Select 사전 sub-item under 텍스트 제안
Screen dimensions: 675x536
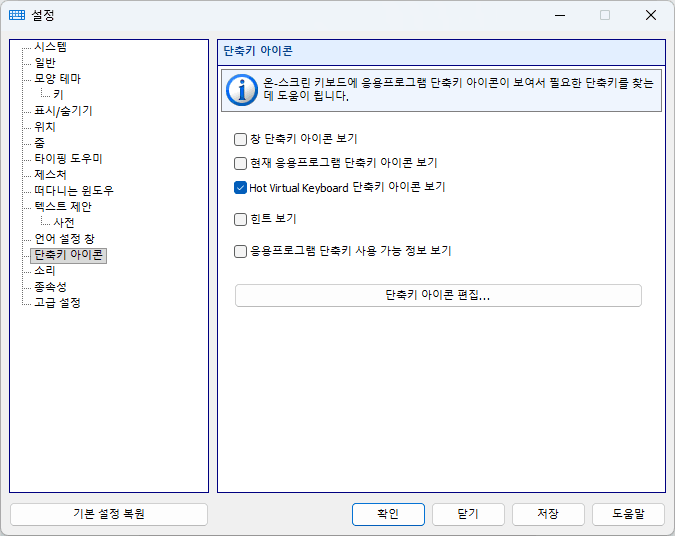[x=64, y=223]
